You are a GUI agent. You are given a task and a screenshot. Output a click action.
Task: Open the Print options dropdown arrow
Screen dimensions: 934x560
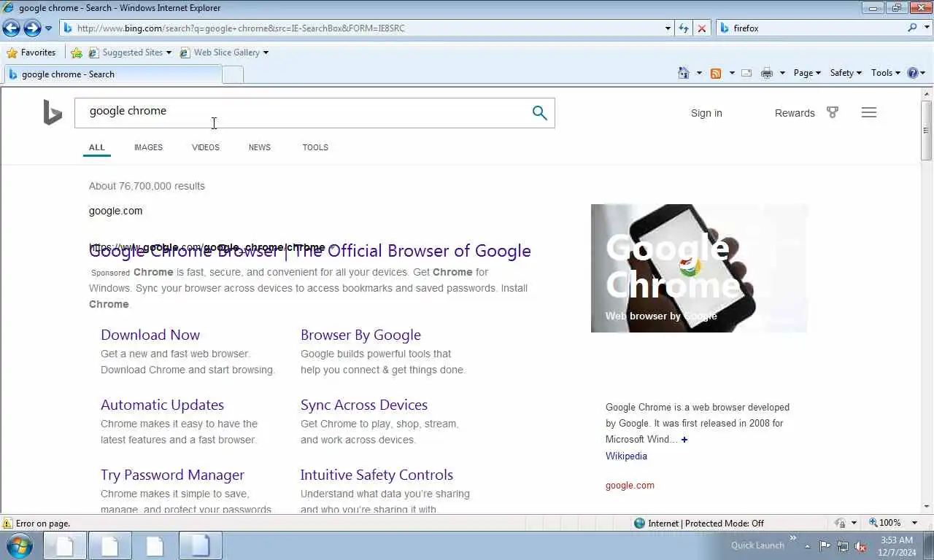point(782,73)
